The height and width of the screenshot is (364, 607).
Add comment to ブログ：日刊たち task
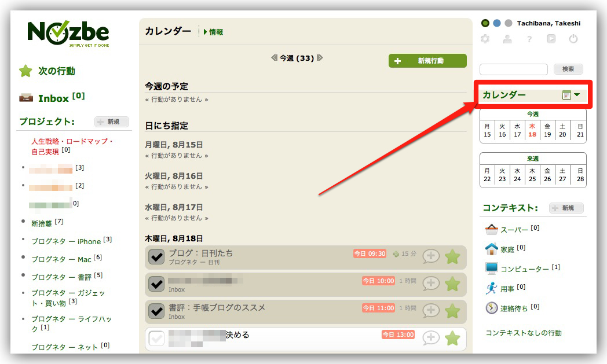click(431, 257)
